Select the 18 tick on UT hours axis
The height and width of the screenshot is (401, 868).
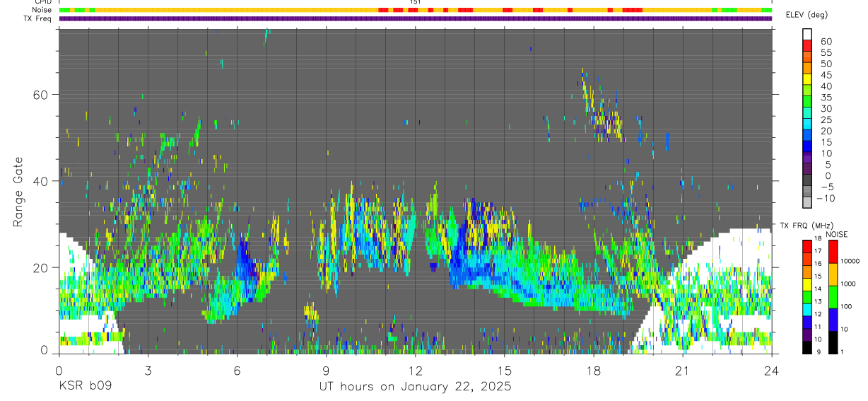coord(594,371)
